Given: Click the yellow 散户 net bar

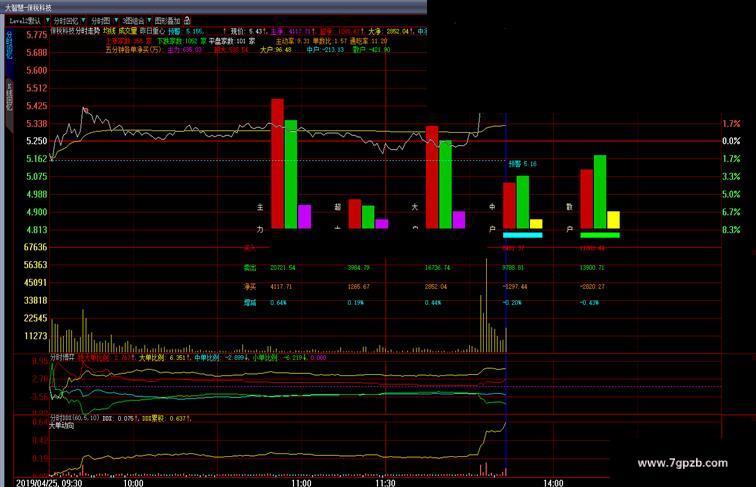Looking at the screenshot, I should (613, 220).
